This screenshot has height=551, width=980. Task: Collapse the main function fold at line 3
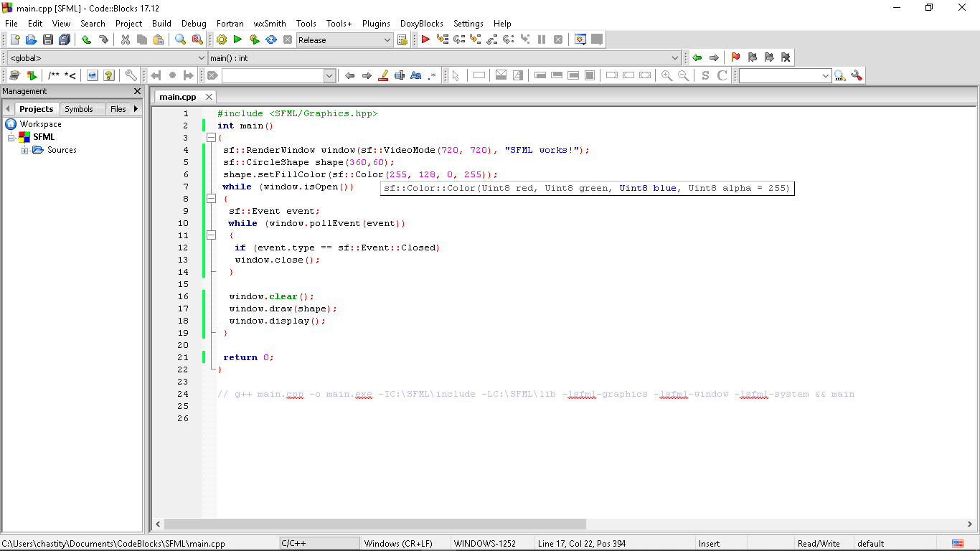[211, 138]
